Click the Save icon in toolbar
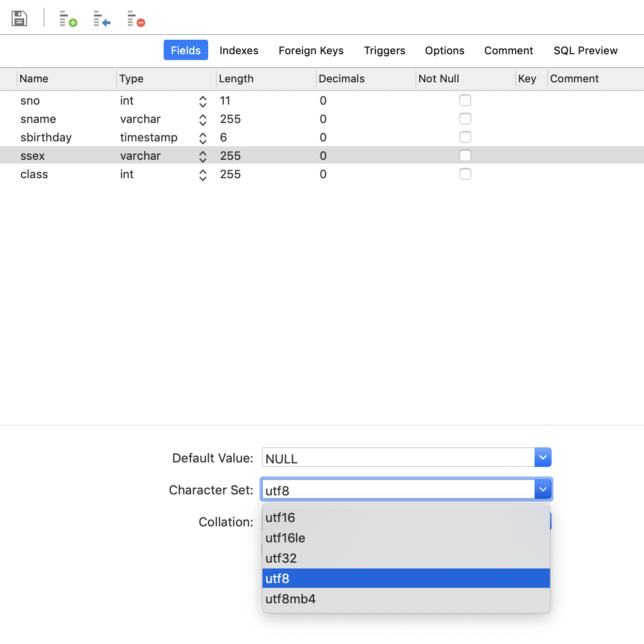Viewport: 644px width, 644px height. (x=19, y=18)
